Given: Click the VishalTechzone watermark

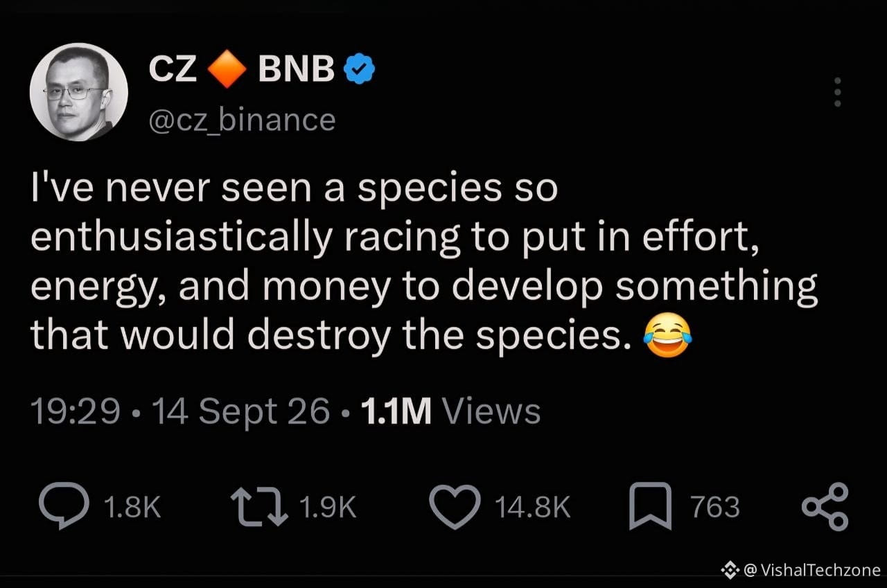Looking at the screenshot, I should click(x=801, y=570).
